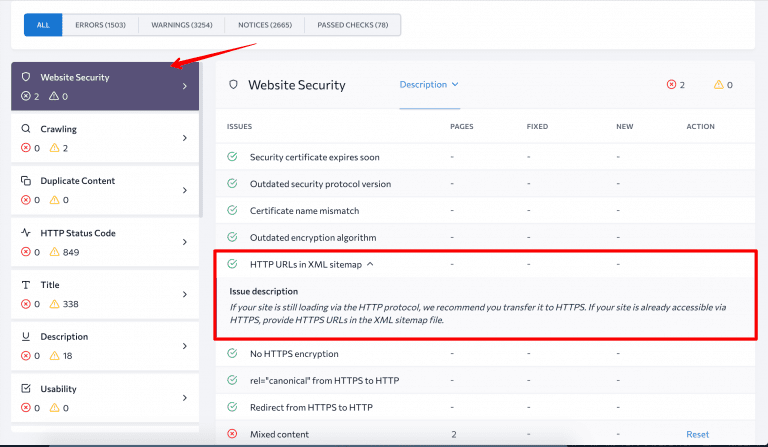768x447 pixels.
Task: Click the Title category T icon
Action: click(x=26, y=285)
